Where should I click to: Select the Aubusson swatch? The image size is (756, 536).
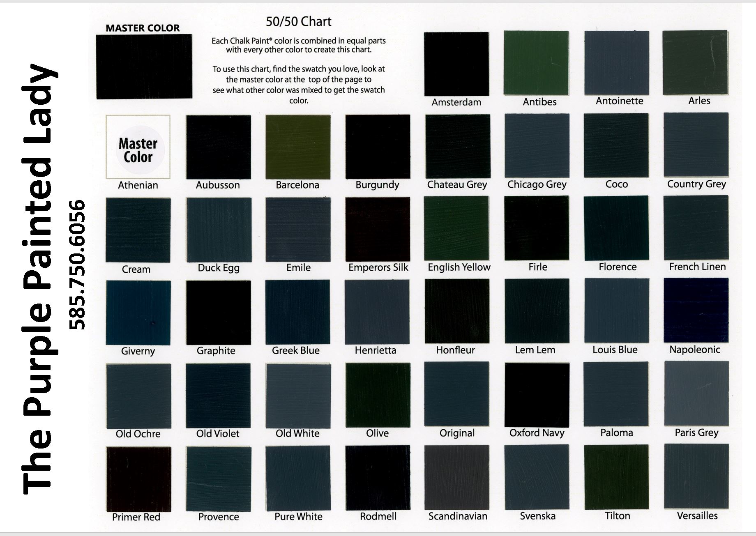[219, 147]
